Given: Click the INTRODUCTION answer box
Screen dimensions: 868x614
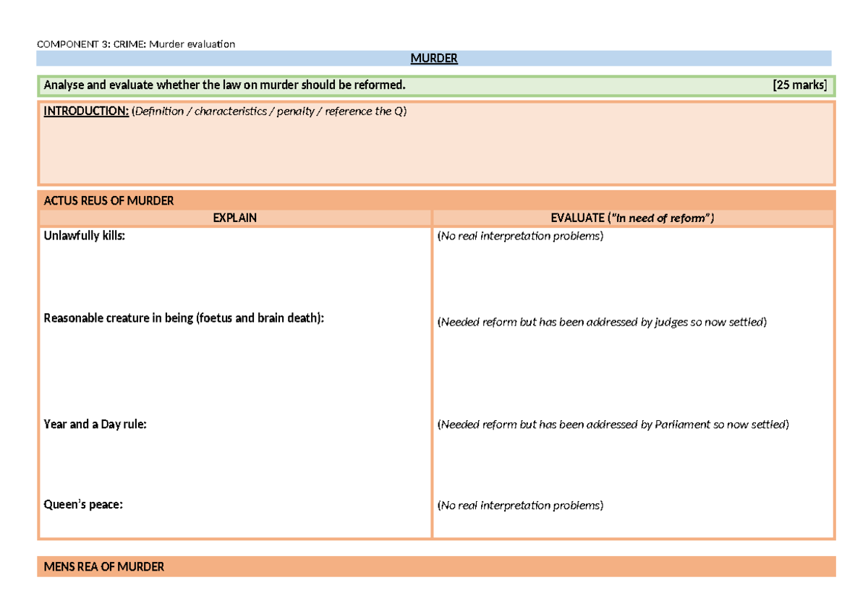Looking at the screenshot, I should click(436, 143).
